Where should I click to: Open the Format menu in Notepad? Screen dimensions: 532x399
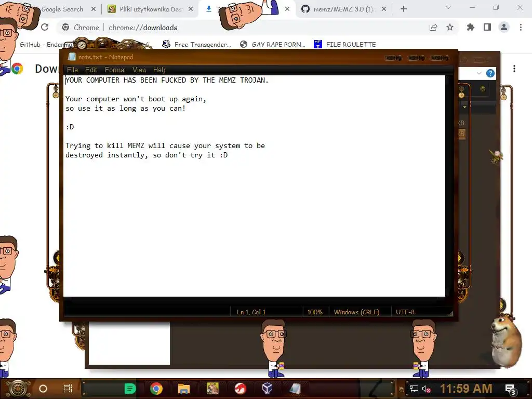[x=115, y=70]
